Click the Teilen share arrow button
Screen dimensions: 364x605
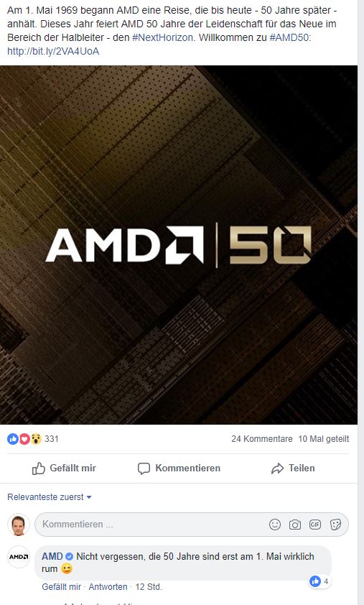293,468
